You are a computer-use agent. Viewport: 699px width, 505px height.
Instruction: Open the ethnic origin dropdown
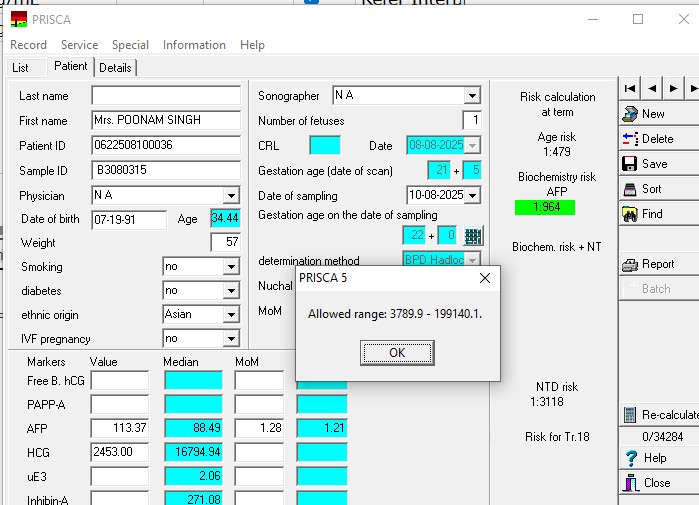point(231,315)
